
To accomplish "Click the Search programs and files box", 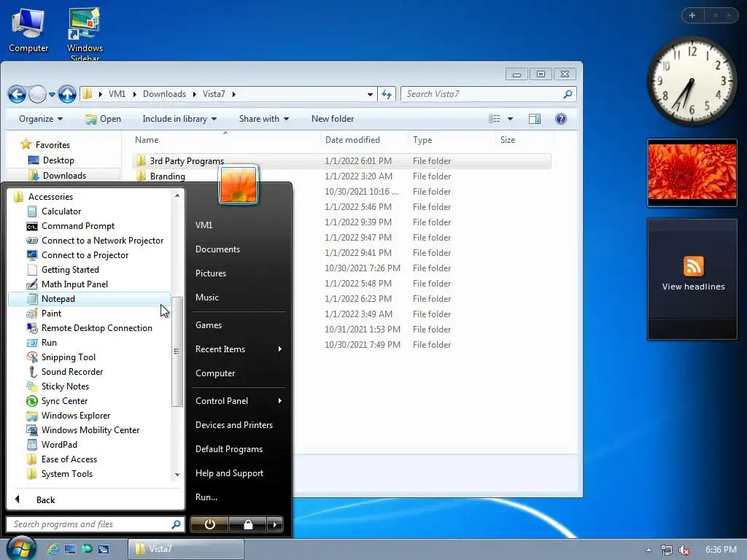I will (x=96, y=524).
